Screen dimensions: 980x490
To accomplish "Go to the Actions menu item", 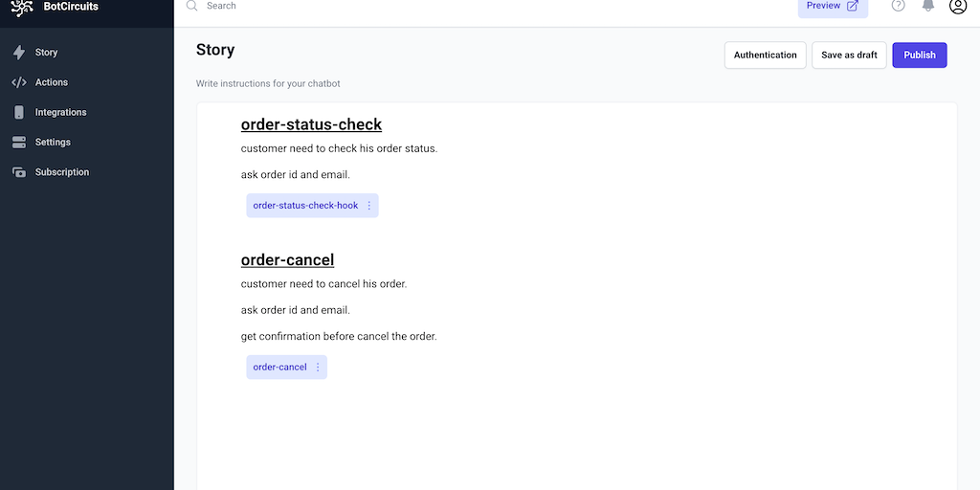I will pos(52,82).
